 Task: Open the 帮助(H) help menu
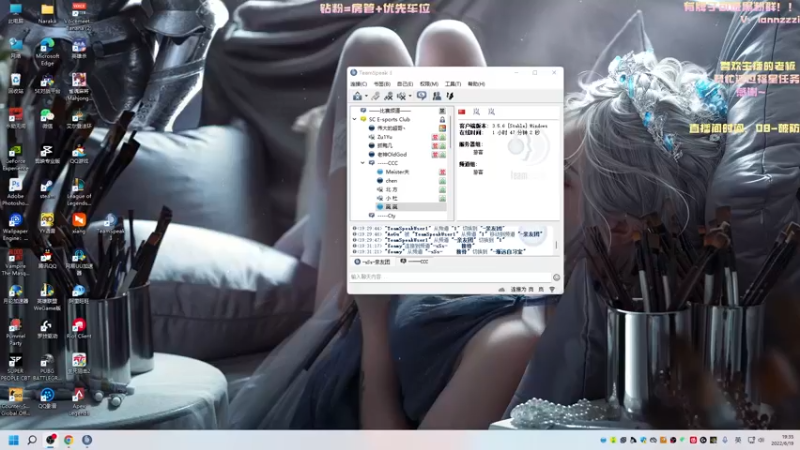coord(476,84)
